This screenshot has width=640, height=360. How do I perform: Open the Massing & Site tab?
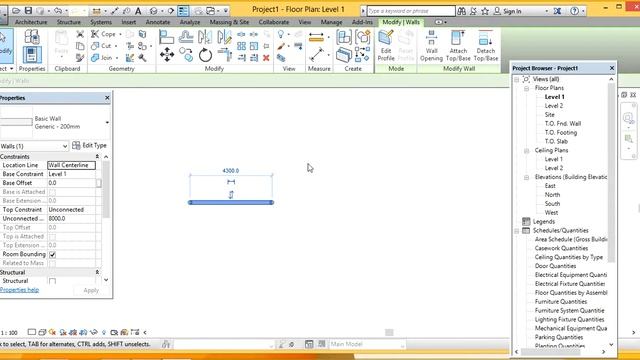point(229,22)
